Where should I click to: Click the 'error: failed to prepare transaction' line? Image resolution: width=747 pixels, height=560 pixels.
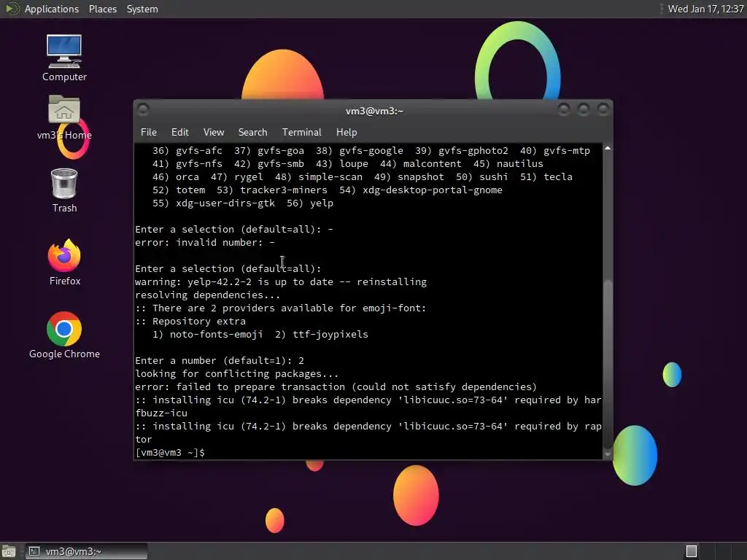click(x=336, y=386)
